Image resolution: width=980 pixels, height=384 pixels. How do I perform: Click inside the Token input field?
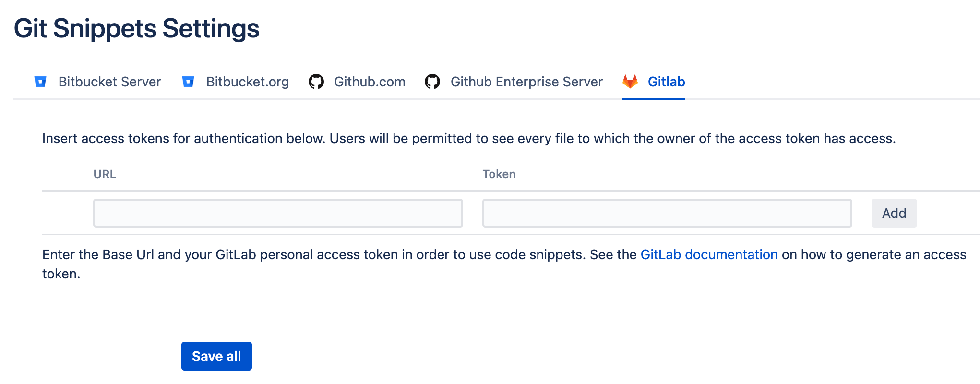tap(667, 213)
